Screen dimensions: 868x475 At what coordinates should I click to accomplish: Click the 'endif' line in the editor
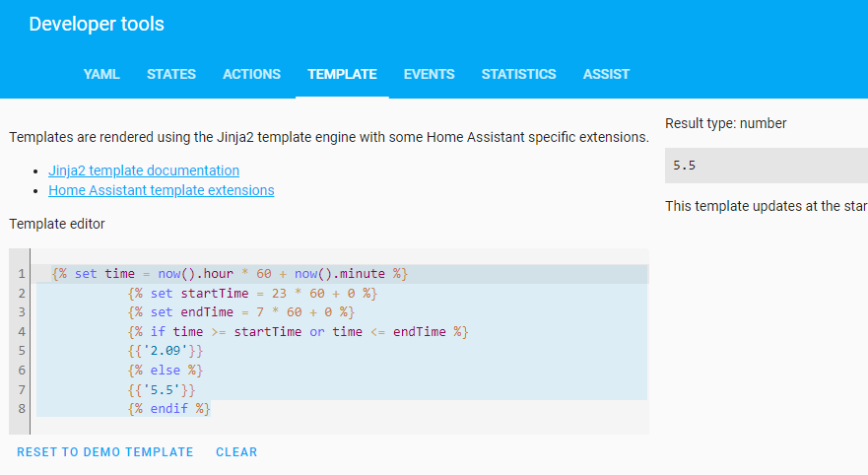[x=168, y=409]
